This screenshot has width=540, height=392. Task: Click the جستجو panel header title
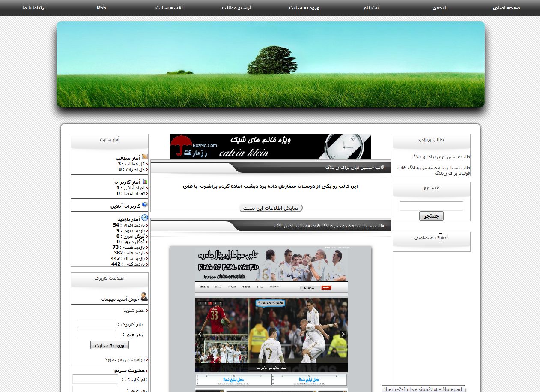431,188
